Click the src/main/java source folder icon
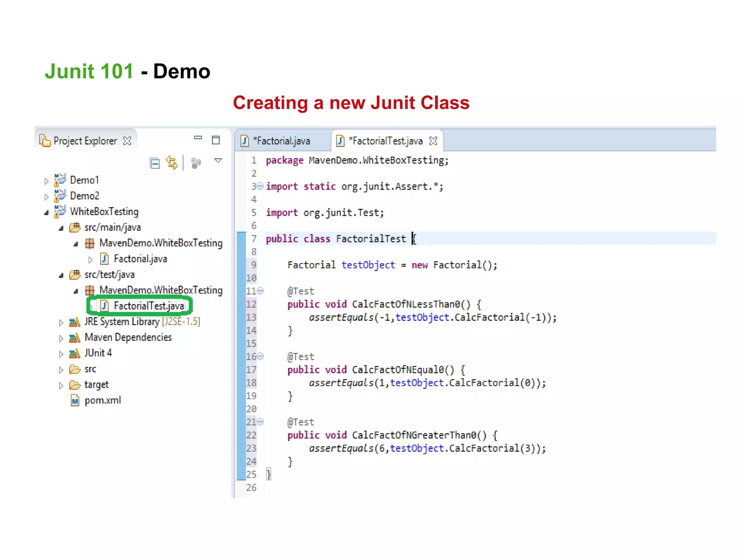 tap(75, 227)
